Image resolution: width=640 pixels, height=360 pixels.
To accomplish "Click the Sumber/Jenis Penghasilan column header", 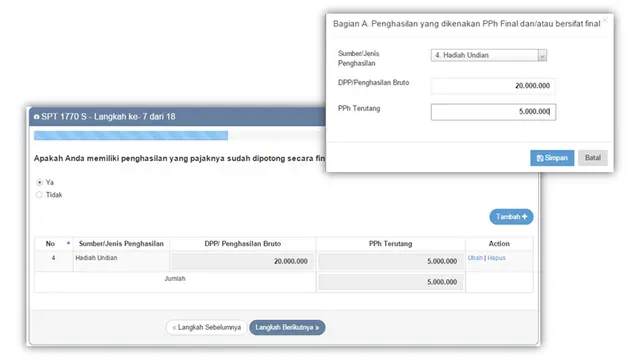I will 121,244.
